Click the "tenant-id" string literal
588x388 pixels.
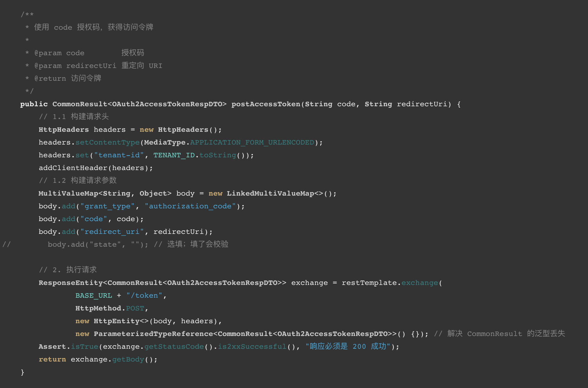pos(119,155)
